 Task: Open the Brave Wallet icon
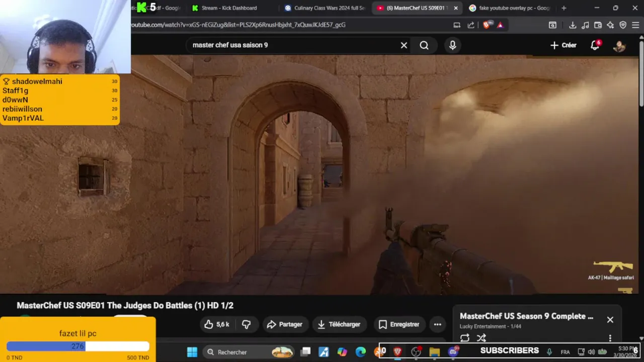598,25
